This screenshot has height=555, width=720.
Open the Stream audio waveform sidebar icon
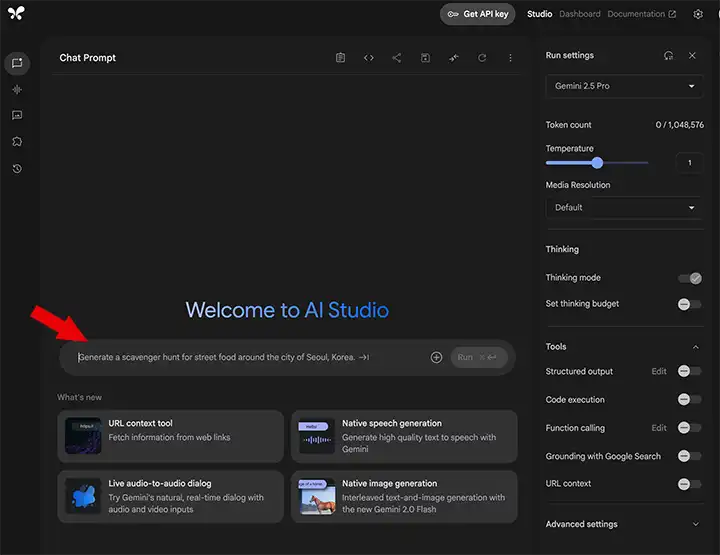point(17,90)
